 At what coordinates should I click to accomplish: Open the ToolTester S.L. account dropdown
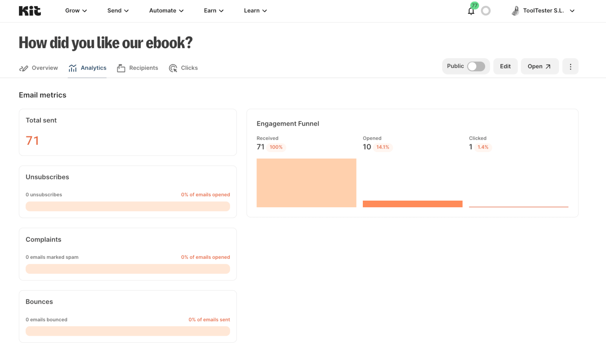tap(543, 11)
